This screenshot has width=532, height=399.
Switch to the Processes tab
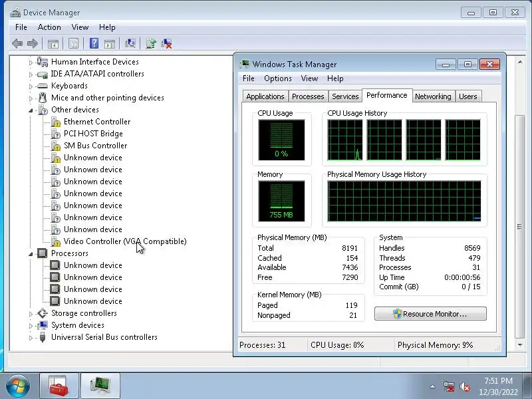click(308, 96)
